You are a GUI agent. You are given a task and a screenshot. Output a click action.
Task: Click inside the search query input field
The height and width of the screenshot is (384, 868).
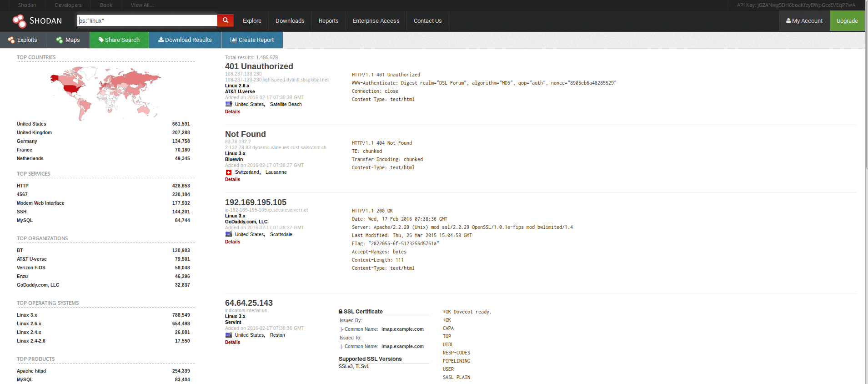[x=148, y=21]
